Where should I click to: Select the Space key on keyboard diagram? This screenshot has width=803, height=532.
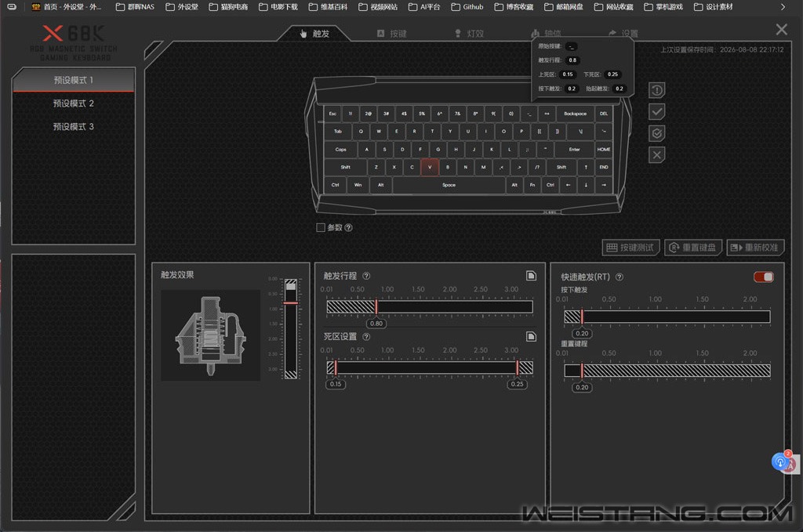click(x=449, y=185)
